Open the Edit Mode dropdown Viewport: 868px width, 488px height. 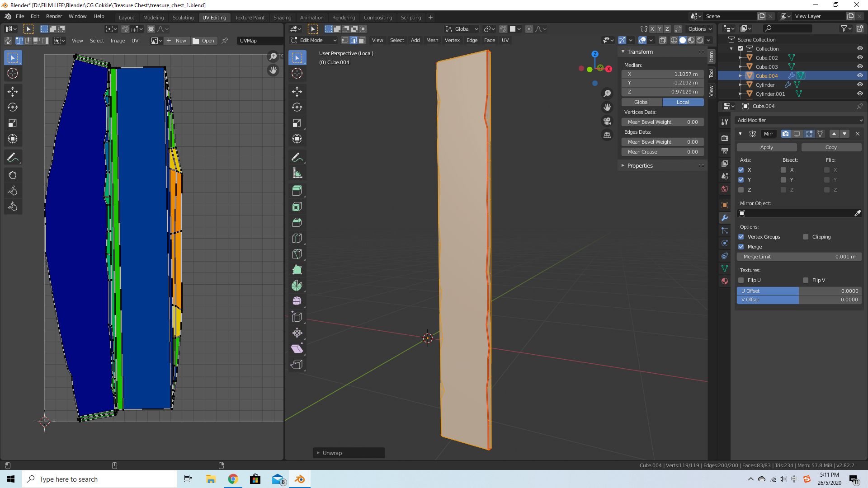[313, 40]
